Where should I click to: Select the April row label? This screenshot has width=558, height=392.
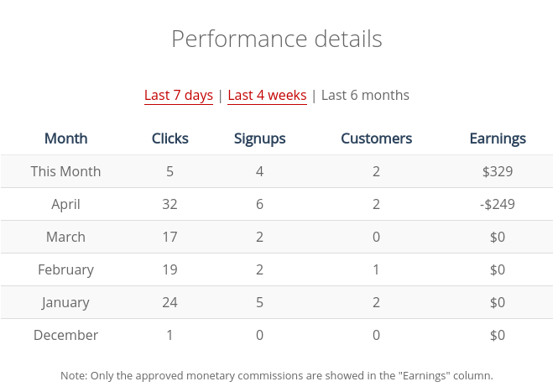[x=65, y=204]
